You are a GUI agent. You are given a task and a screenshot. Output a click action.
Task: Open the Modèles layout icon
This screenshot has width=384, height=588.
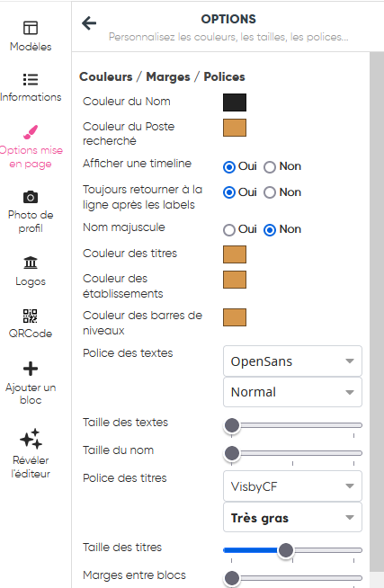pos(31,28)
